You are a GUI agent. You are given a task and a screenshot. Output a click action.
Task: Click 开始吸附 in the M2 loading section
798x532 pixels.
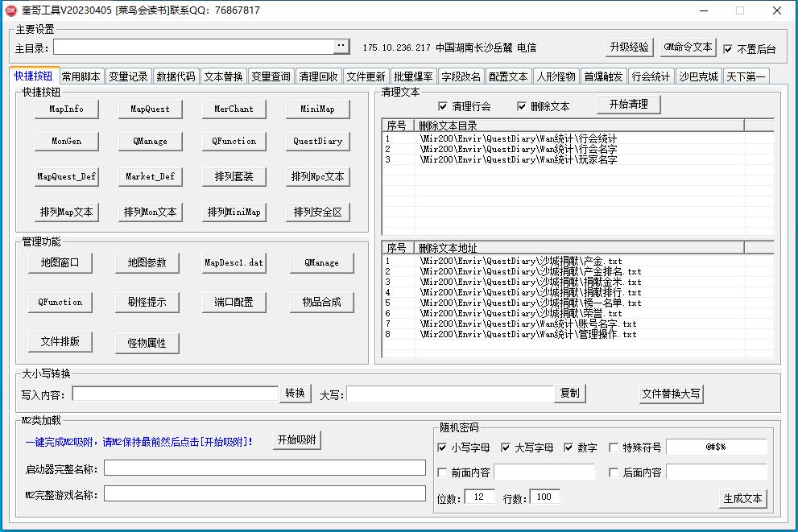click(x=296, y=440)
